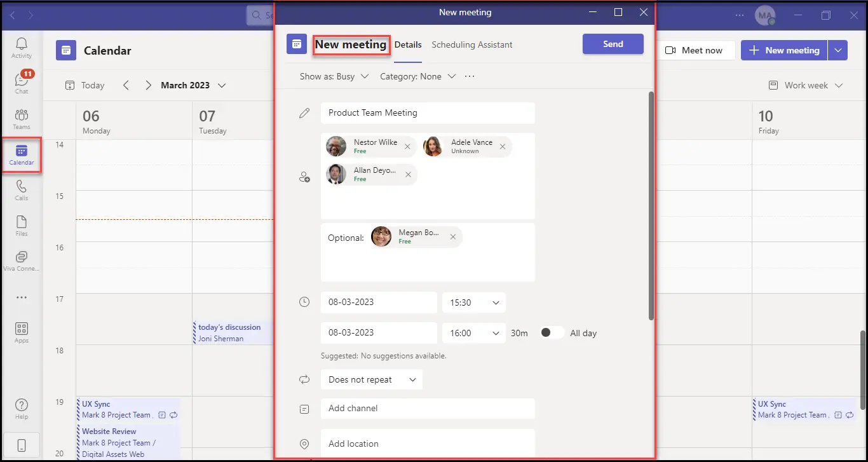Toggle the All day switch

pyautogui.click(x=551, y=333)
